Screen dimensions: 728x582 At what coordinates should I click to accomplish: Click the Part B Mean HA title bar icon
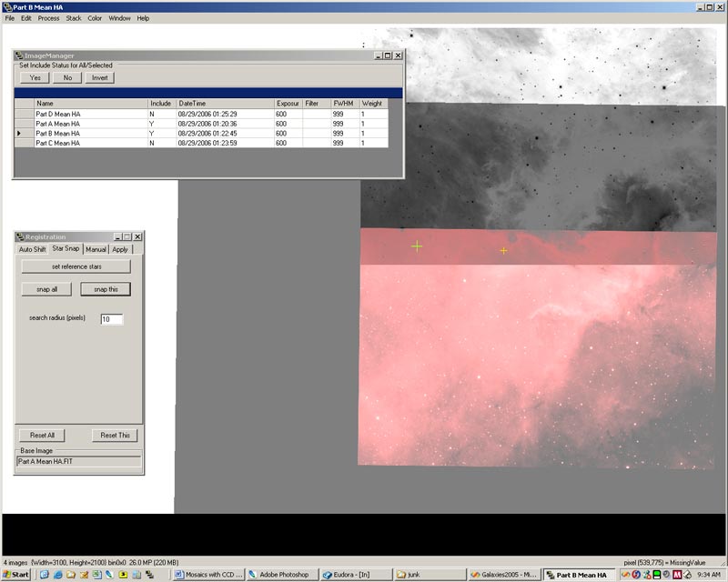6,6
